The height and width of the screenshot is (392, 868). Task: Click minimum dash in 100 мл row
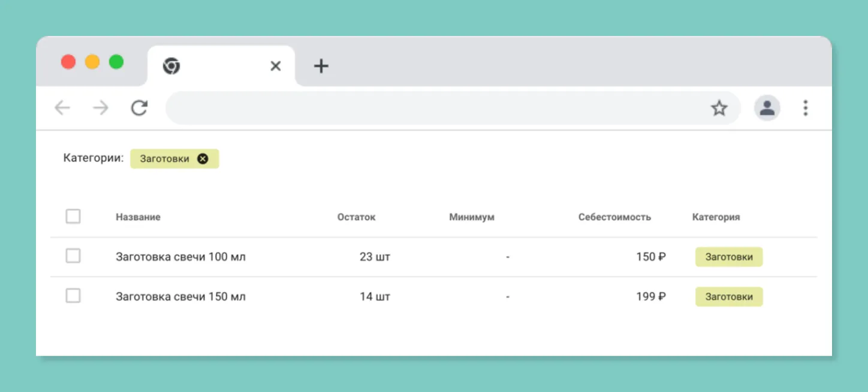[x=508, y=257]
